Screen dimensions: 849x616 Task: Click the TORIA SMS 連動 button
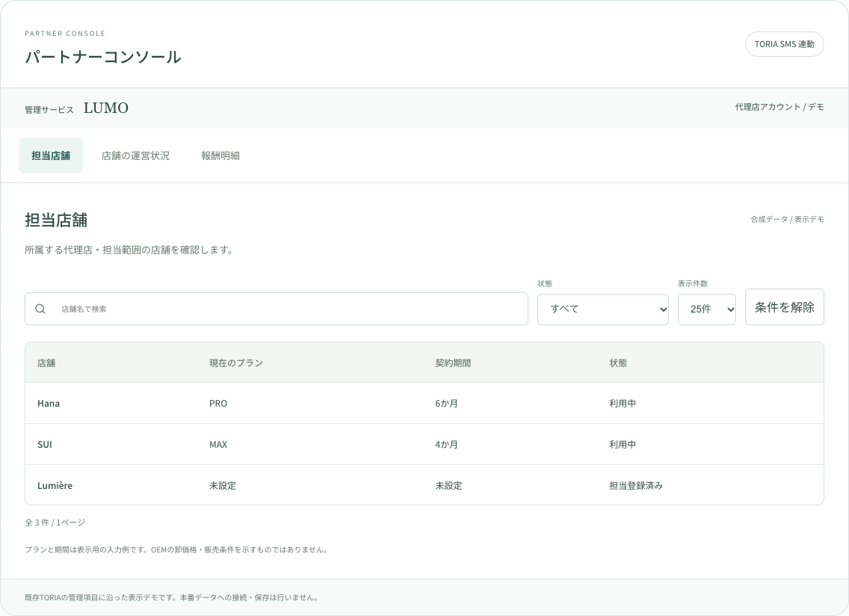[x=785, y=44]
